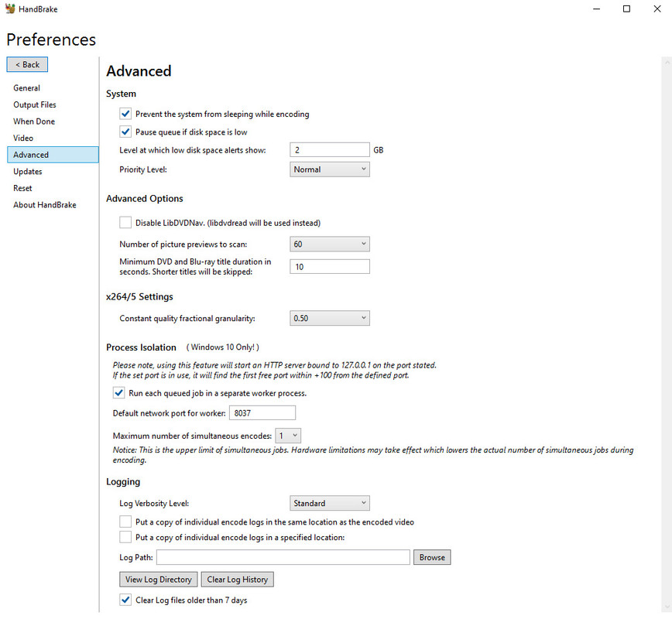The image size is (672, 619).
Task: Maximize the HandBrake window
Action: click(626, 9)
